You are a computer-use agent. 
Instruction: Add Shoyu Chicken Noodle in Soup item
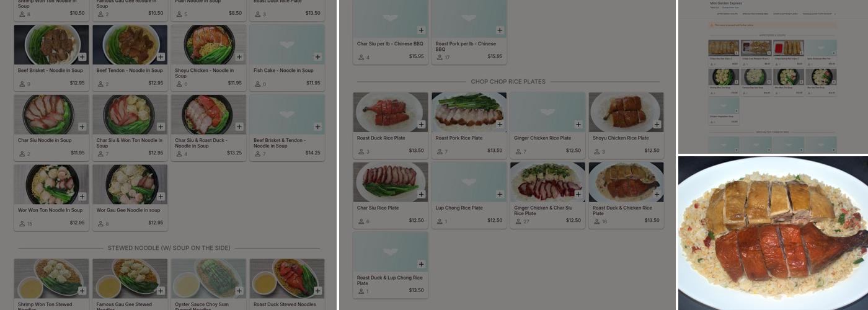coord(239,57)
